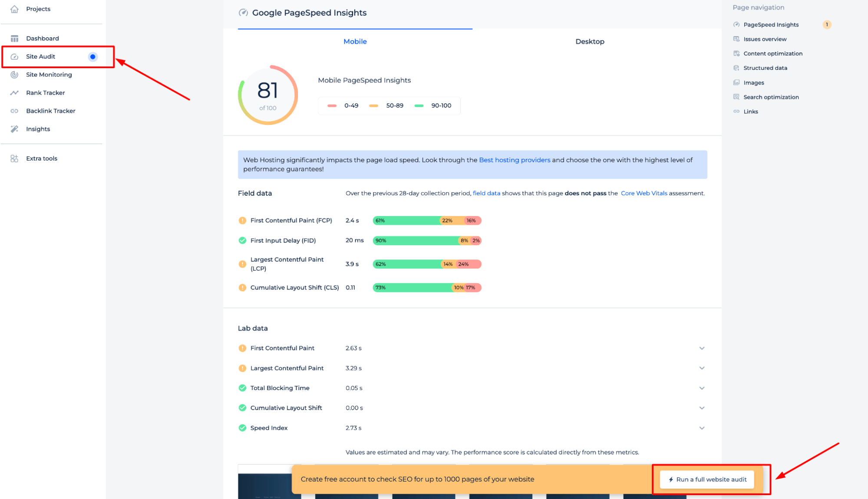Jump to Search optimization section

771,97
